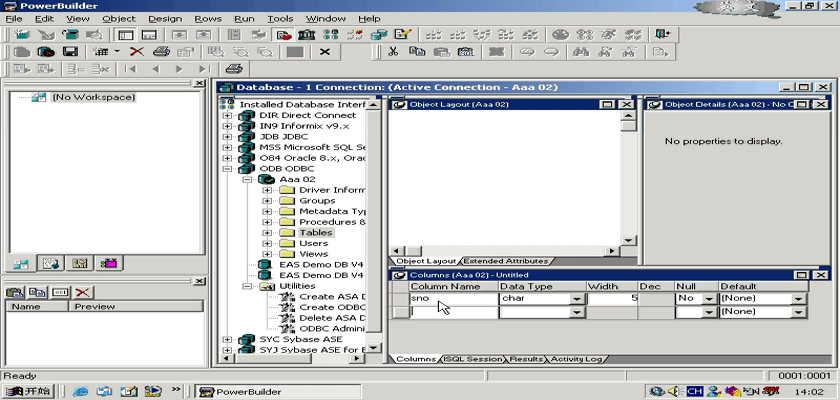Click the black X Close painter icon
Viewport: 840px width, 400px height.
point(325,52)
